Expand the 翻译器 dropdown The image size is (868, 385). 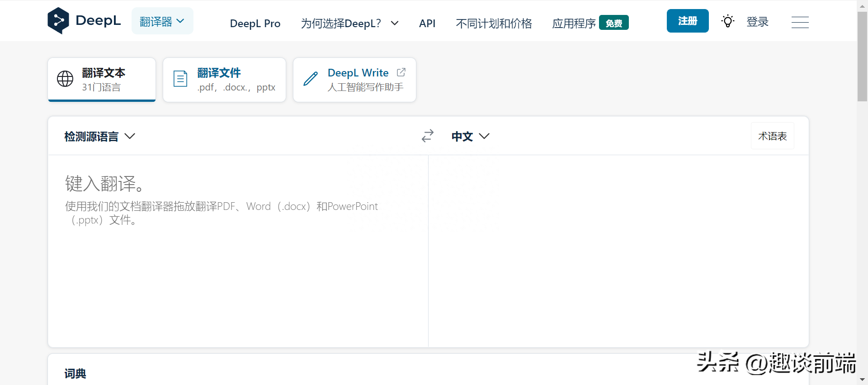[x=162, y=21]
